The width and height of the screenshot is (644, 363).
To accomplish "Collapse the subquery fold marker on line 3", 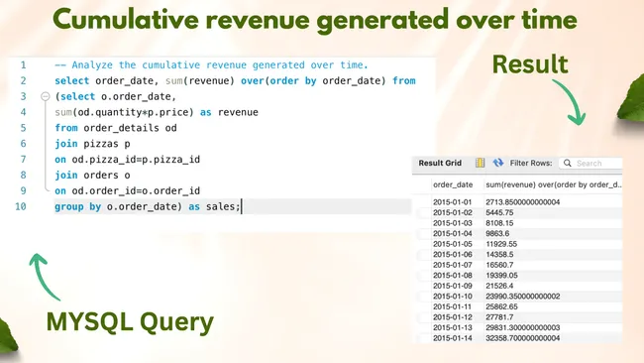I will pos(46,96).
